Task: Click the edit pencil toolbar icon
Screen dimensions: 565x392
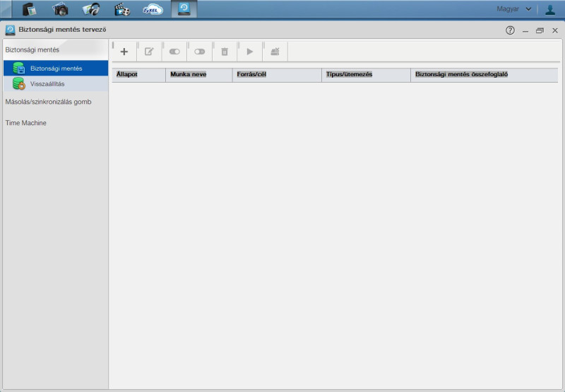Action: (149, 52)
